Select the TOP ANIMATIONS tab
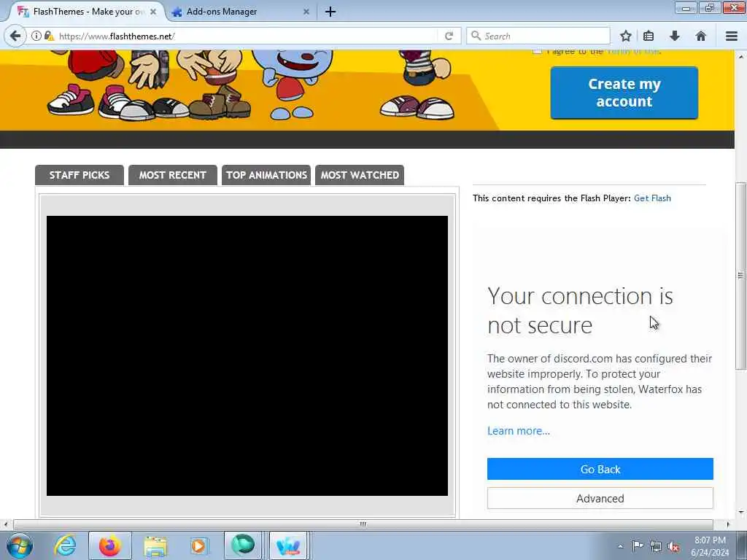The width and height of the screenshot is (747, 560). pos(266,175)
